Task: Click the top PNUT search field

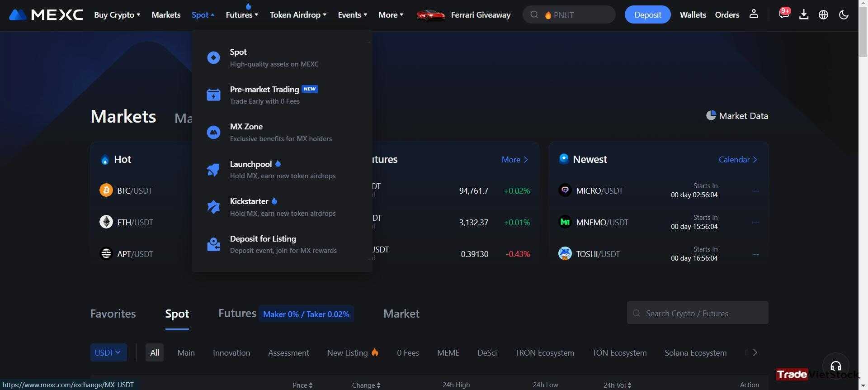Action: click(x=569, y=14)
